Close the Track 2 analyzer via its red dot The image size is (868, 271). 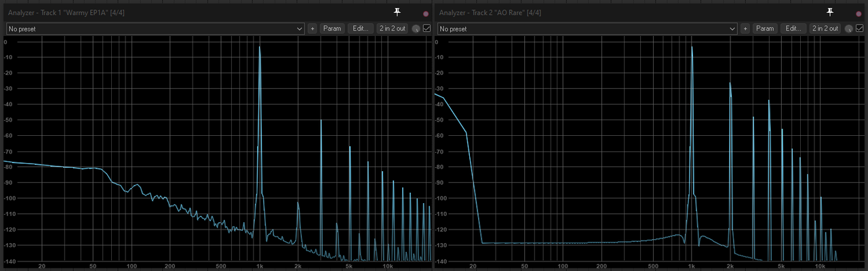pos(858,13)
